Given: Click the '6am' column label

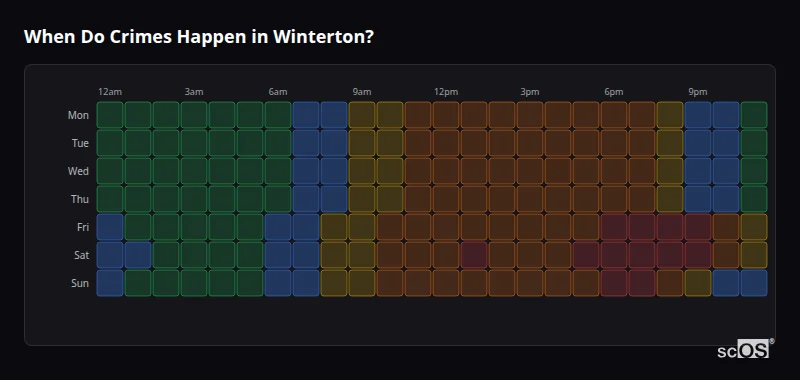Looking at the screenshot, I should [278, 92].
